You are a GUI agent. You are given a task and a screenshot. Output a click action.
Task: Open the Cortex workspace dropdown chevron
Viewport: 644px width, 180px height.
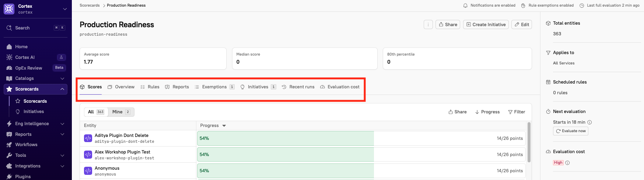(65, 9)
